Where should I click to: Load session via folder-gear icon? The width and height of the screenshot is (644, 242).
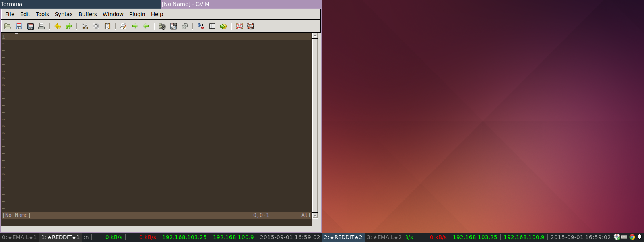162,26
